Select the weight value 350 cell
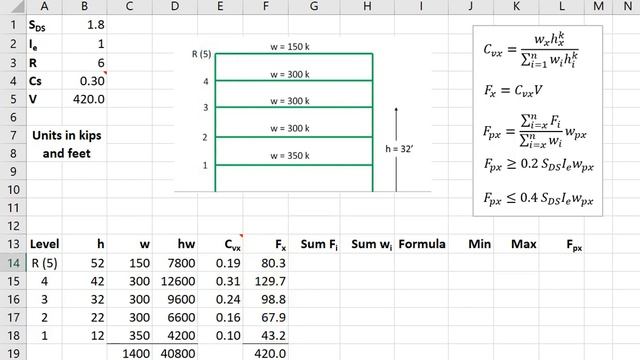The width and height of the screenshot is (640, 360). pos(130,335)
